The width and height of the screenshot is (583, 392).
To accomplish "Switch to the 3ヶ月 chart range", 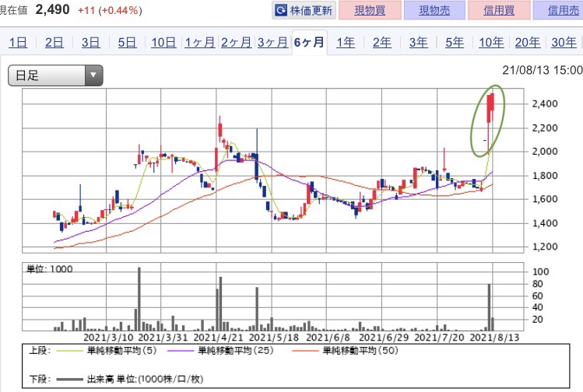I will [x=272, y=43].
